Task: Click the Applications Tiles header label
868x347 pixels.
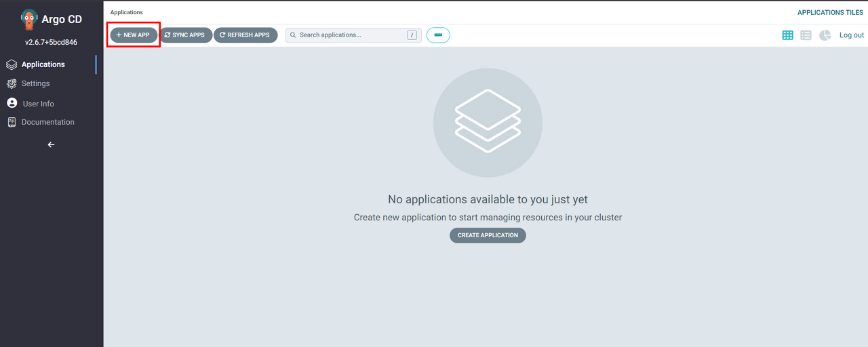Action: coord(830,12)
